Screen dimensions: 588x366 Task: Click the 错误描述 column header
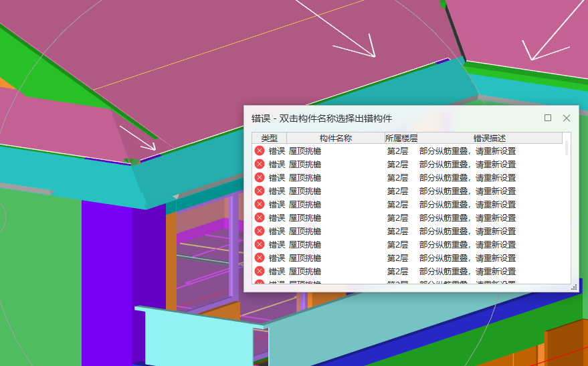[490, 138]
